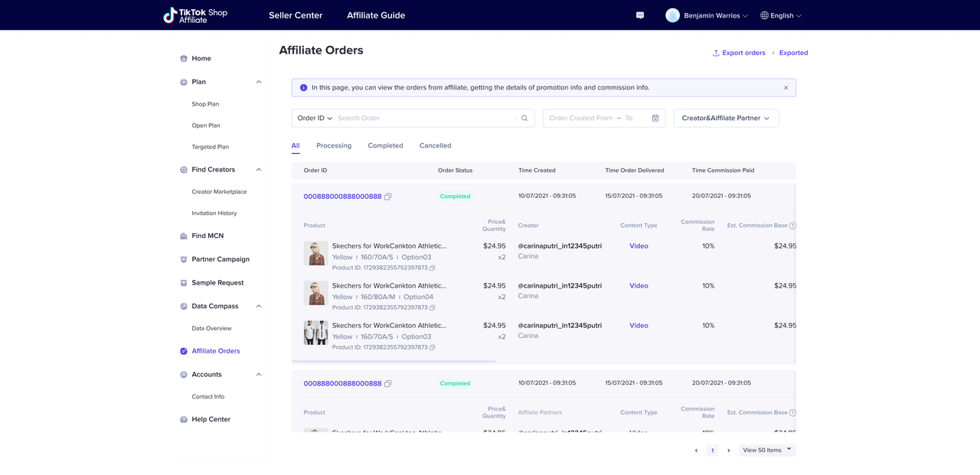Viewport: 980px width, 475px height.
Task: Copy the first order ID with copy icon
Action: point(388,197)
